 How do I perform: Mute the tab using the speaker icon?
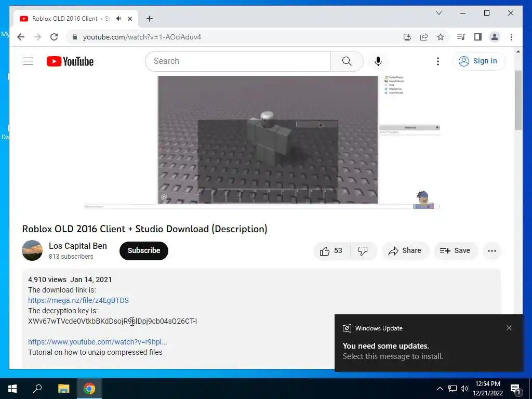coord(119,19)
